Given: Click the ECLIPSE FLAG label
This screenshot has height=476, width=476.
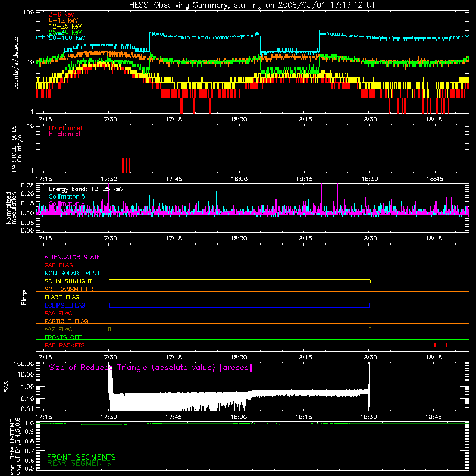Looking at the screenshot, I should click(65, 305).
